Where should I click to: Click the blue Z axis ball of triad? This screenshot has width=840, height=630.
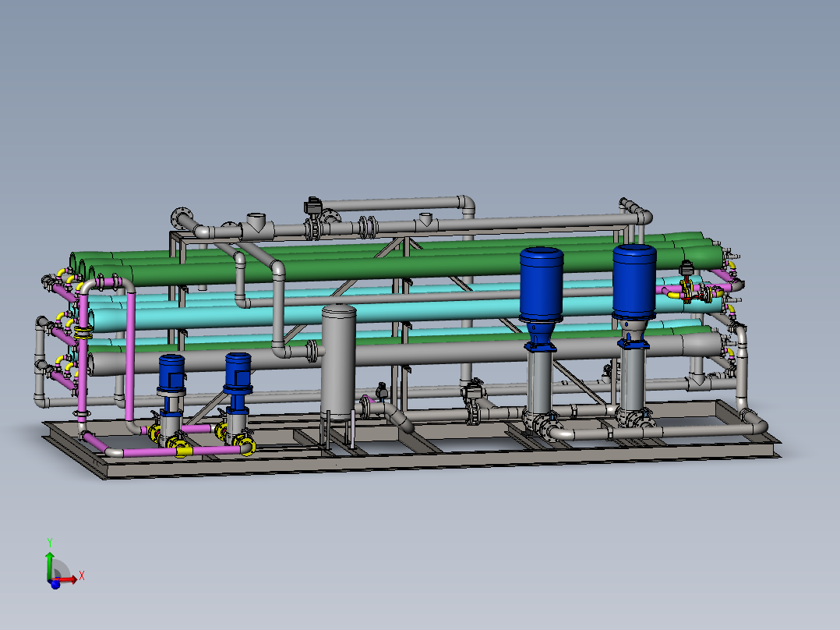55,585
